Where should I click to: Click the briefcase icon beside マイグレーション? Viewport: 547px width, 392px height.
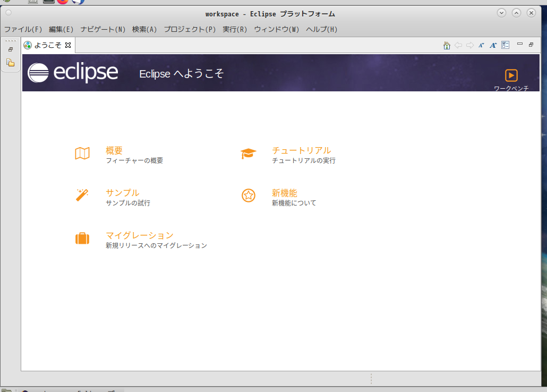[x=82, y=238]
